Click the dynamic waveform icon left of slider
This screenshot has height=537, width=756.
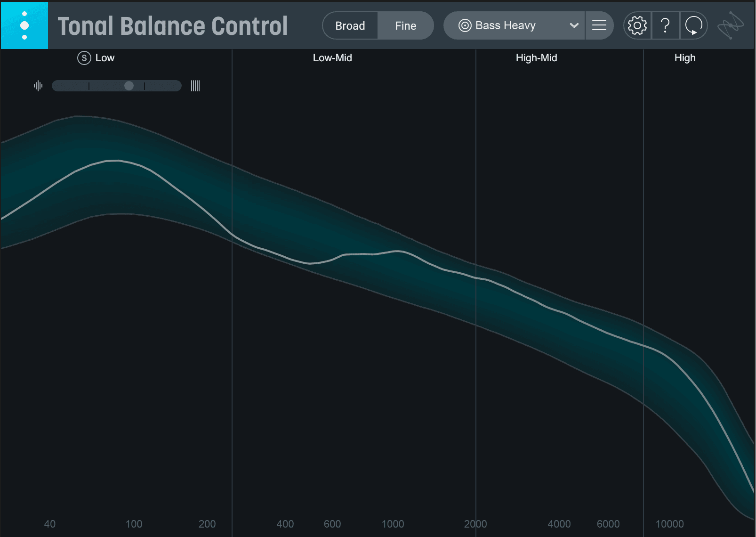(38, 86)
